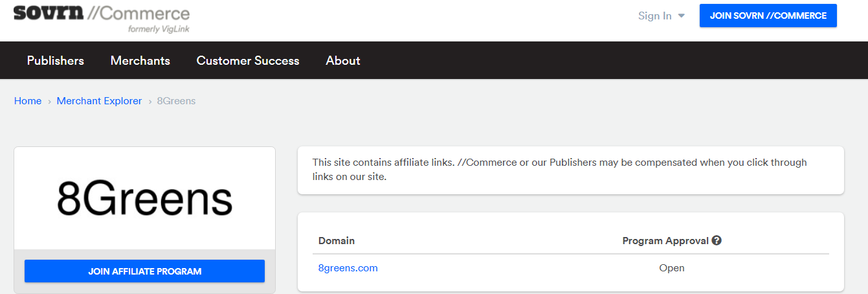Click the Sovrn //Commerce logo
This screenshot has width=868, height=294.
pos(102,14)
